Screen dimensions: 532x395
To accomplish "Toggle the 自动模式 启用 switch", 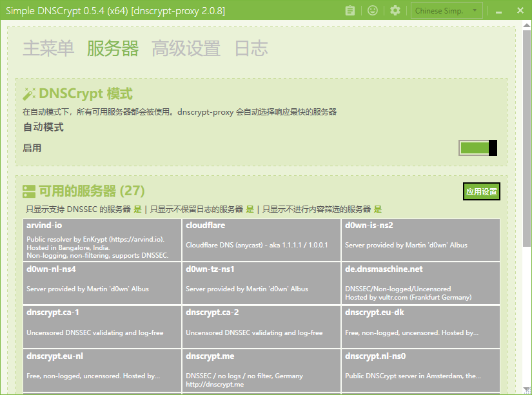I will (478, 148).
